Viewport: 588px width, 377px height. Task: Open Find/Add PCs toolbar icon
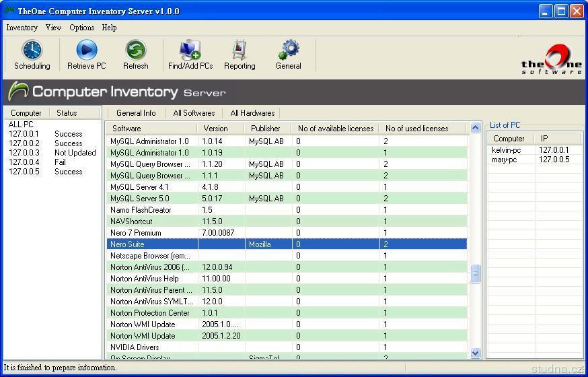point(190,50)
